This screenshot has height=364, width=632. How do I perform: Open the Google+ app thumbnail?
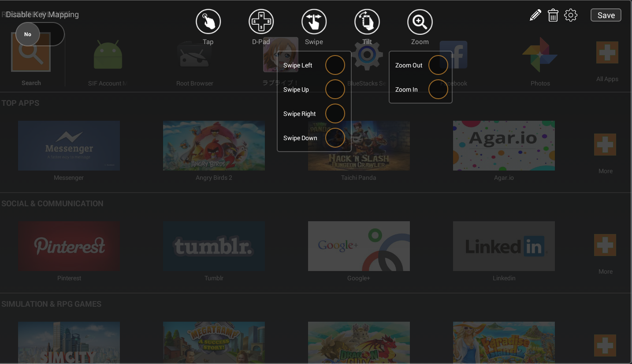coord(359,246)
